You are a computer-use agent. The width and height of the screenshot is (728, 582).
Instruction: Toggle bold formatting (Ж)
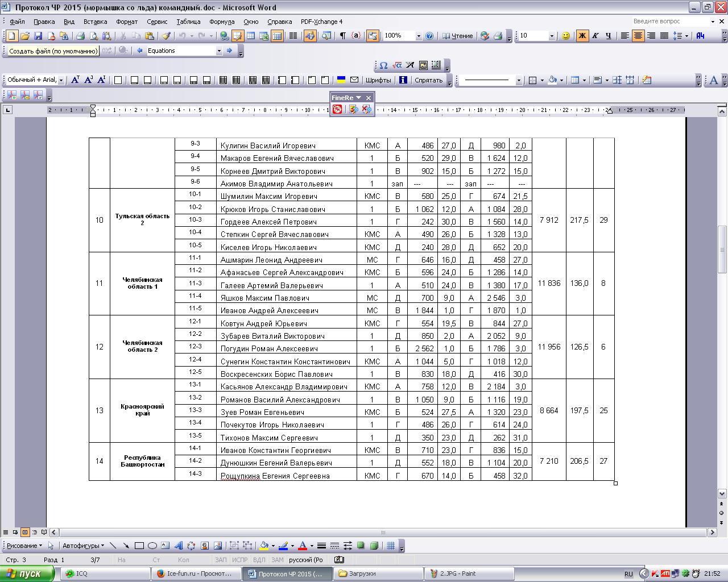pos(582,36)
